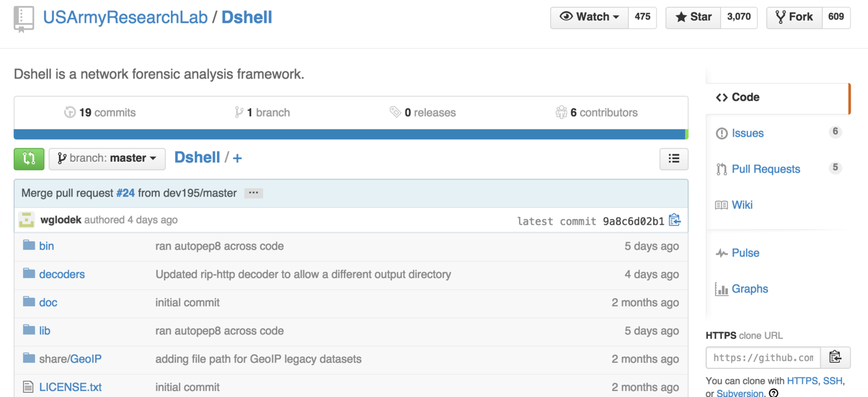Open the USArmyResearchLab organization link
This screenshot has height=397, width=868.
[125, 17]
